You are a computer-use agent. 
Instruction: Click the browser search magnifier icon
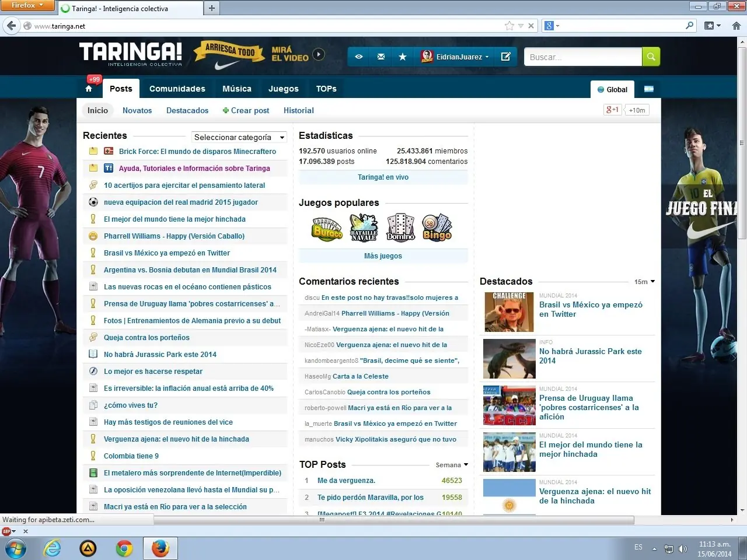click(689, 26)
